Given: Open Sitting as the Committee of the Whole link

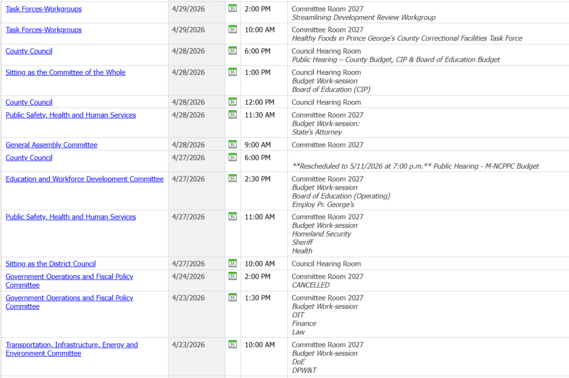Looking at the screenshot, I should point(65,73).
